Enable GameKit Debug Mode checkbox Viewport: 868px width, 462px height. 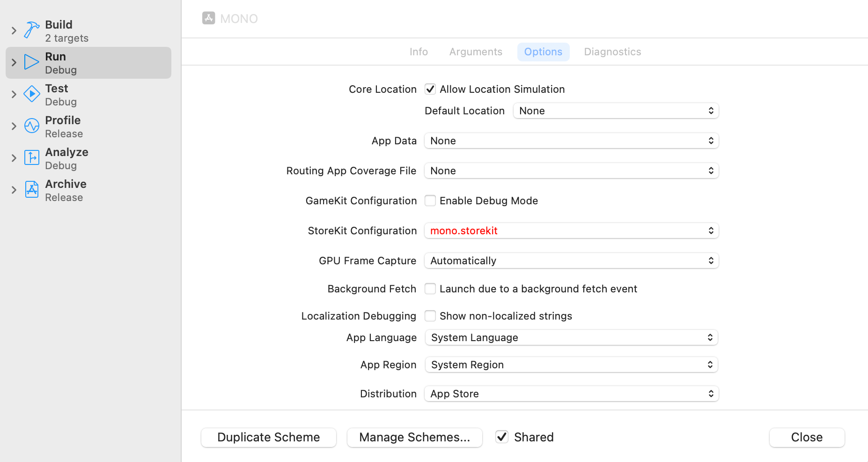point(430,201)
